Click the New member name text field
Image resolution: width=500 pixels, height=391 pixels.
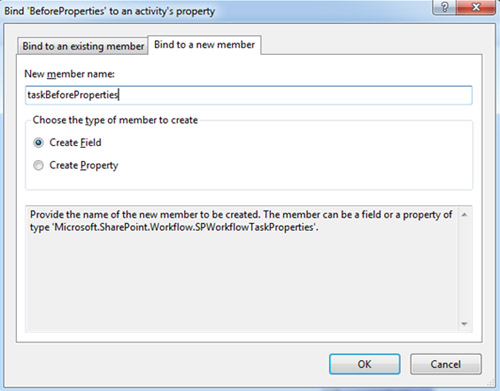[249, 95]
